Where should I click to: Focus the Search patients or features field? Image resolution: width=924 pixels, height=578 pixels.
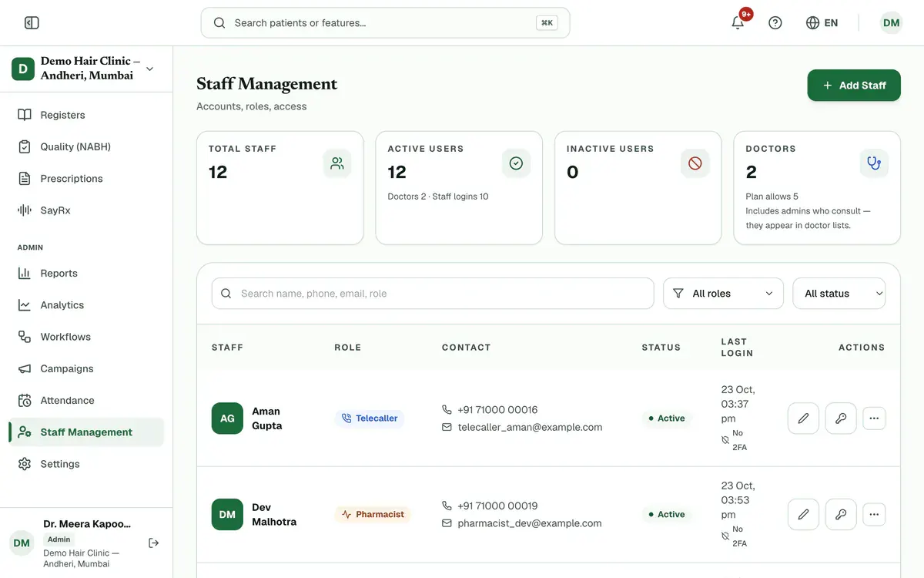click(385, 23)
